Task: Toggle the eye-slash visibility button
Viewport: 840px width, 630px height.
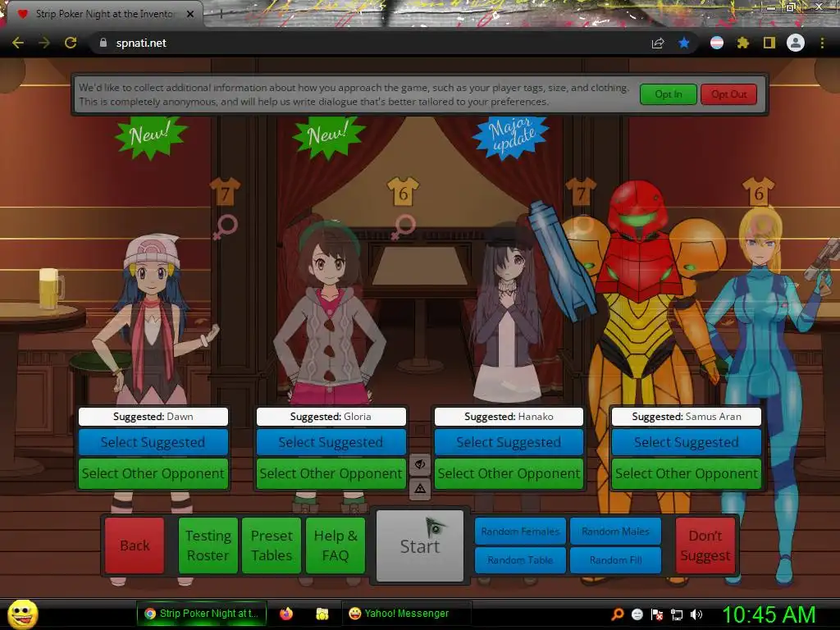Action: 420,464
